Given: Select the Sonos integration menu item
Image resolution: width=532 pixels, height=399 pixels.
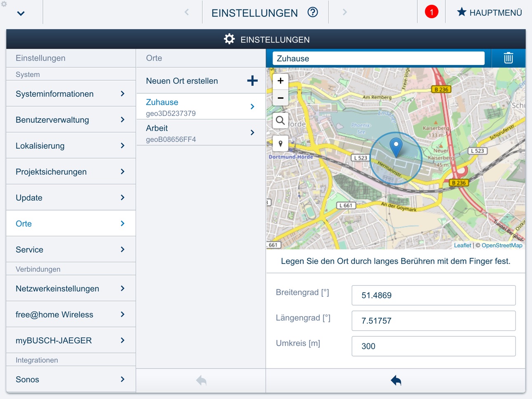Looking at the screenshot, I should (71, 379).
